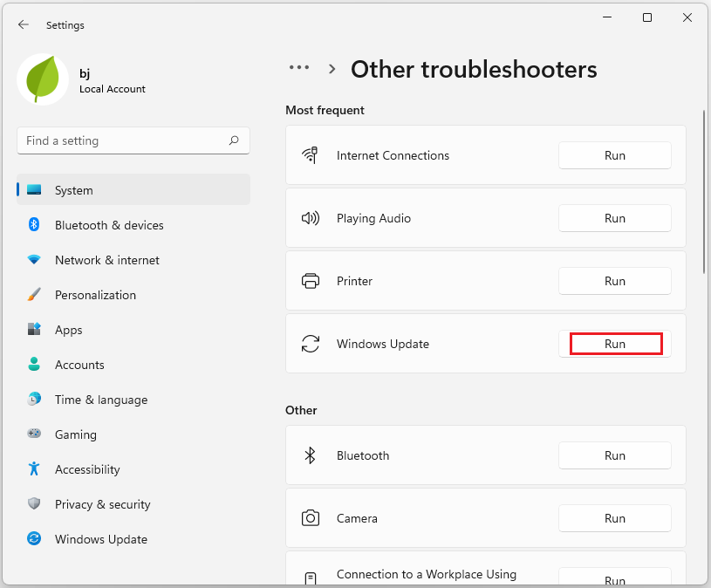Click the Network wifi icon
The width and height of the screenshot is (711, 588).
(34, 259)
